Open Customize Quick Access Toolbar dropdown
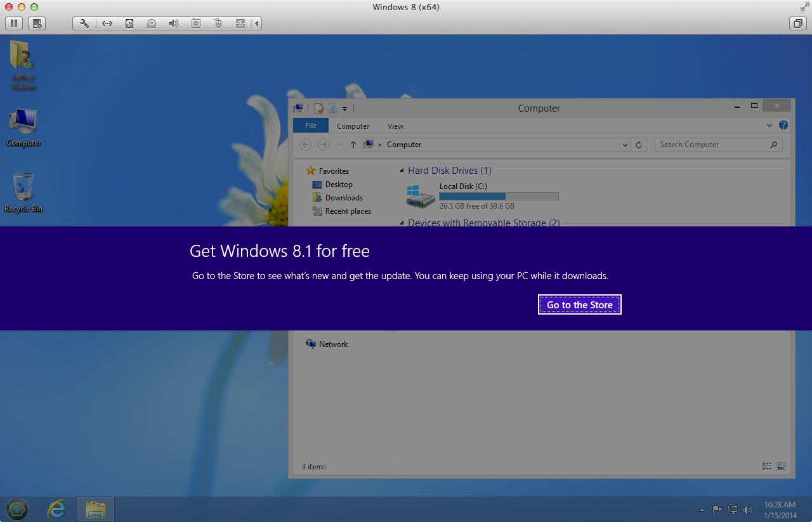This screenshot has height=522, width=812. tap(345, 109)
